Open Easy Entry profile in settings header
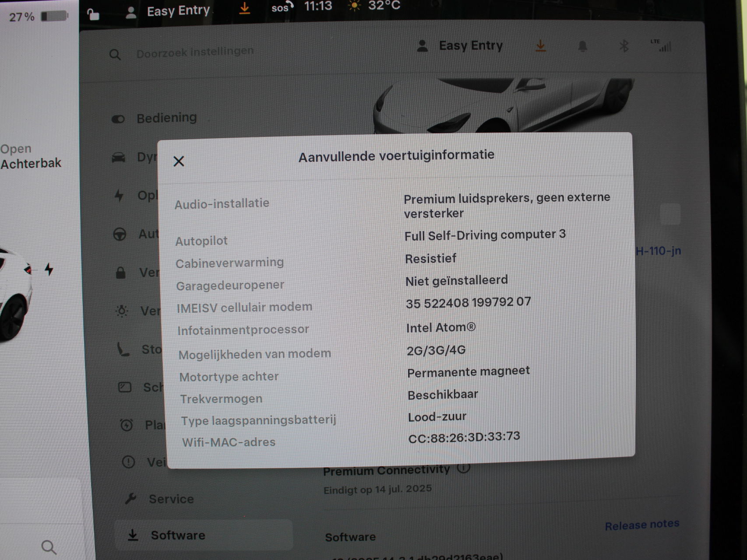The width and height of the screenshot is (747, 560). point(460,45)
